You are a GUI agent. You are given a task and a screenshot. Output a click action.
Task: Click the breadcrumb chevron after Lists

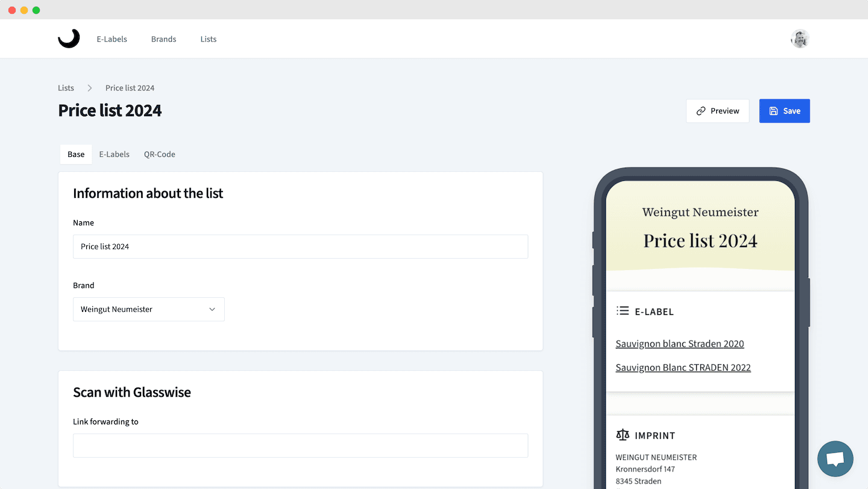(89, 87)
